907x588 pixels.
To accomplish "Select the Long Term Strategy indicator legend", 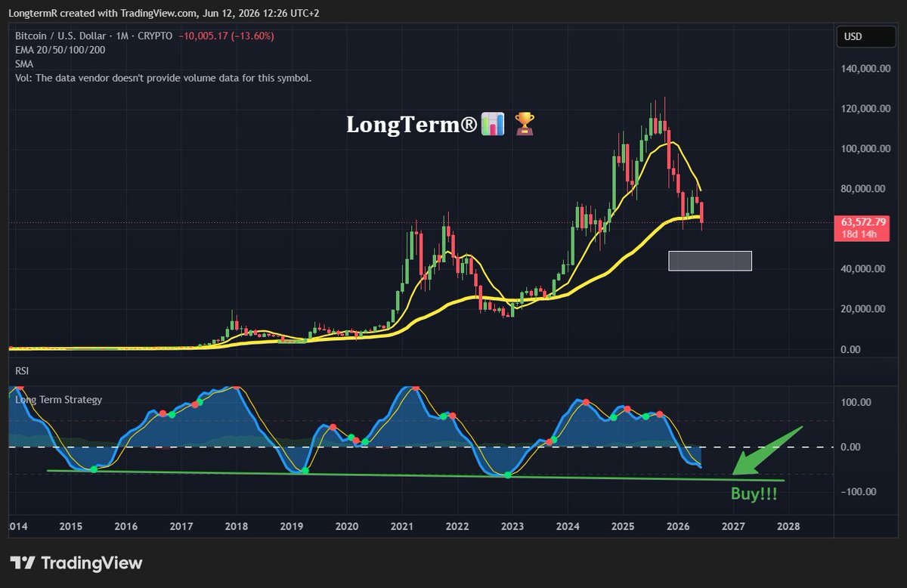I will 58,399.
